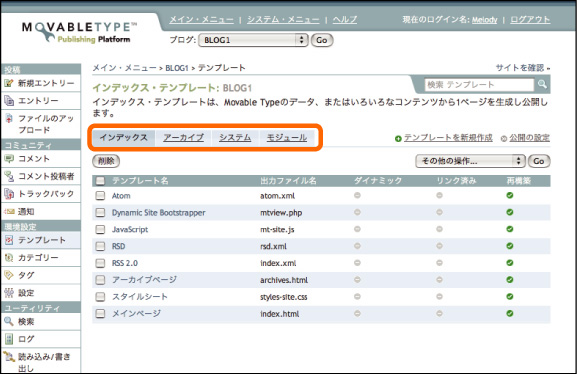Check the box for Atom template
Viewport: 577px width, 374px height.
pos(100,195)
